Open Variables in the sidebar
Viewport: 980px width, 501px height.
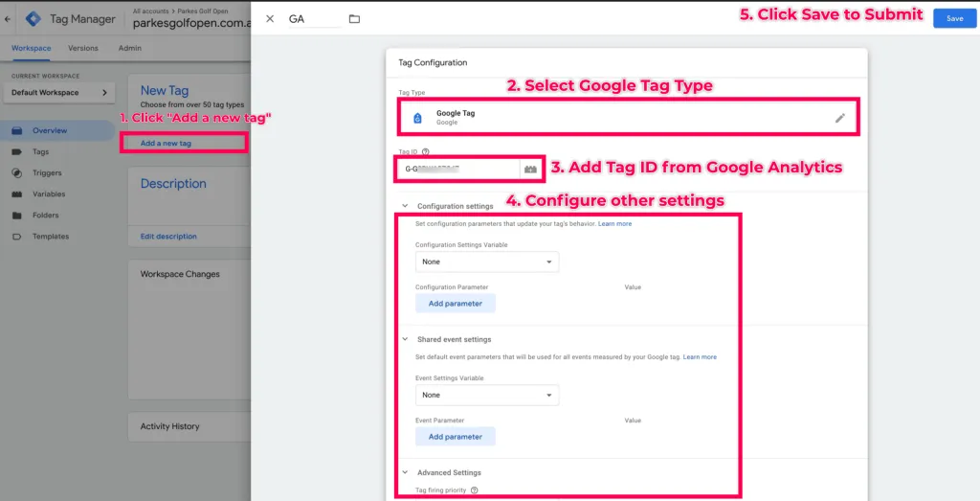(x=49, y=194)
